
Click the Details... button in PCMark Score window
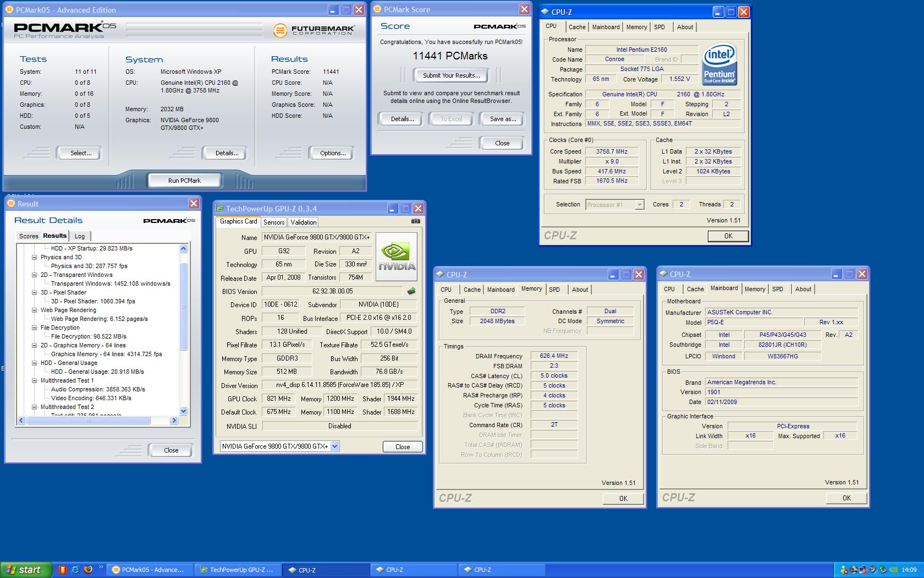click(x=402, y=119)
